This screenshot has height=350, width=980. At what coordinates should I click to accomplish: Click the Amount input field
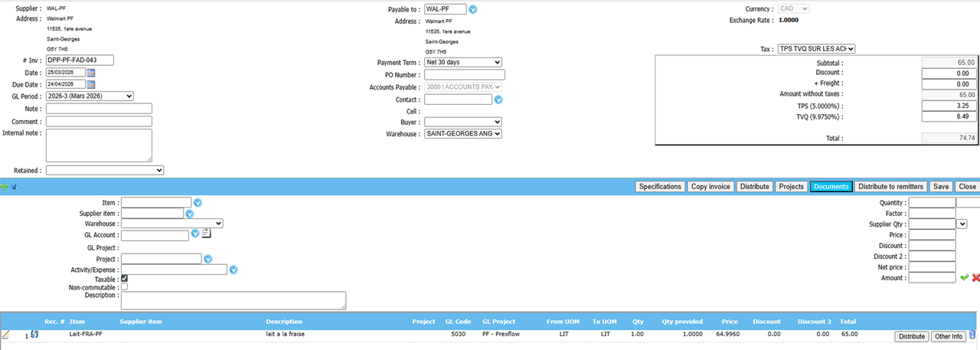click(x=932, y=278)
